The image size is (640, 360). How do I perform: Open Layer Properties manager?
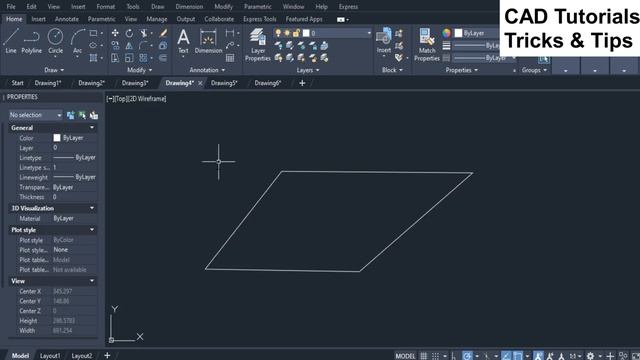click(x=258, y=44)
